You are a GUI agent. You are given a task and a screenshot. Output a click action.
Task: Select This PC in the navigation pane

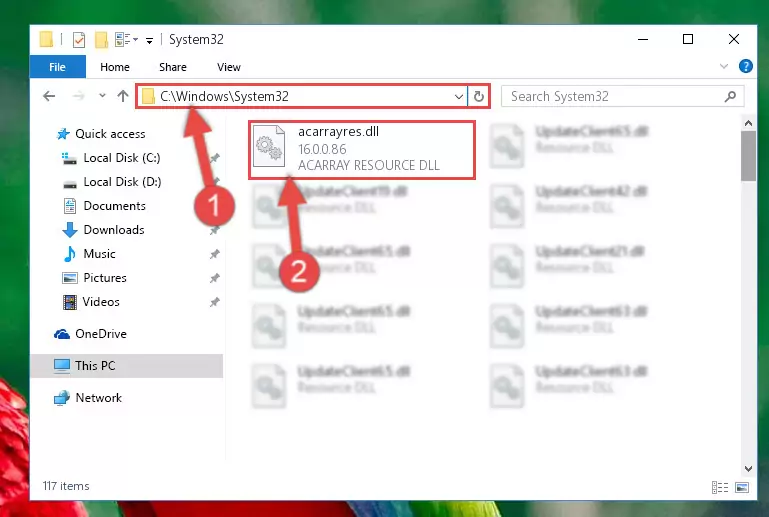(127, 366)
